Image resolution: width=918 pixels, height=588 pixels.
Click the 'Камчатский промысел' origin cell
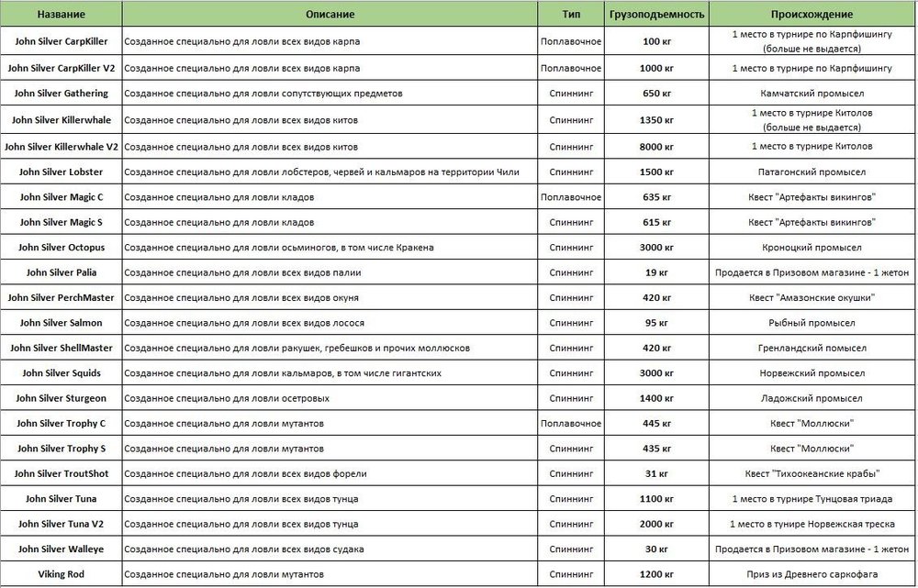tap(812, 94)
